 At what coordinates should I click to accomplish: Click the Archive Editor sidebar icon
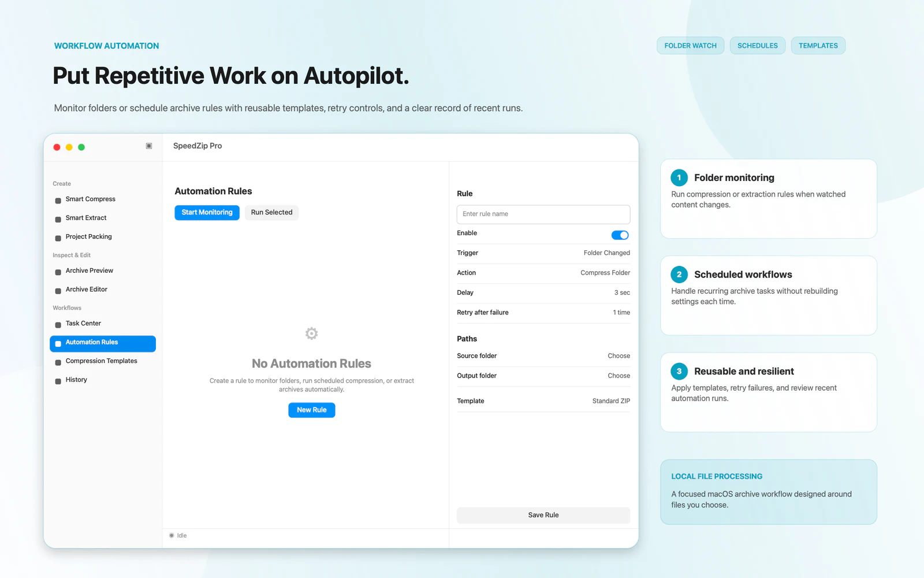coord(58,291)
